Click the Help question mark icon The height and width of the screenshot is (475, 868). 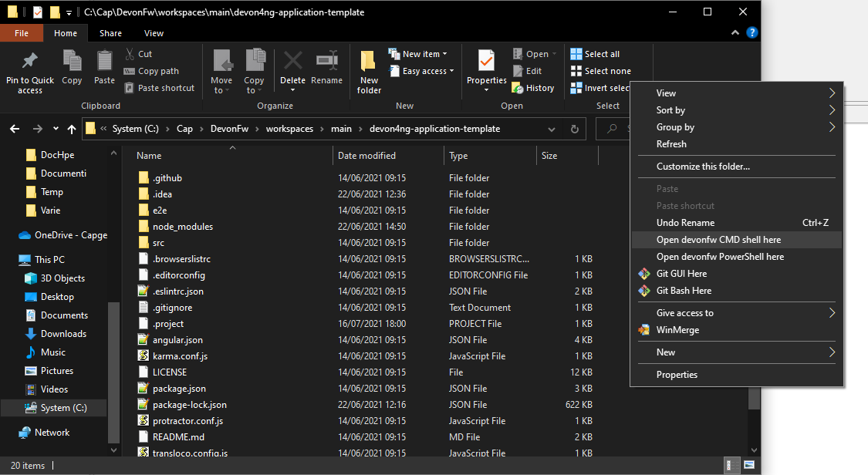(x=751, y=33)
